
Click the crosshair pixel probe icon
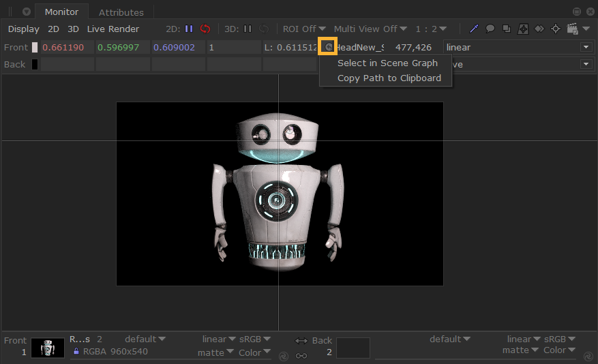pos(555,29)
